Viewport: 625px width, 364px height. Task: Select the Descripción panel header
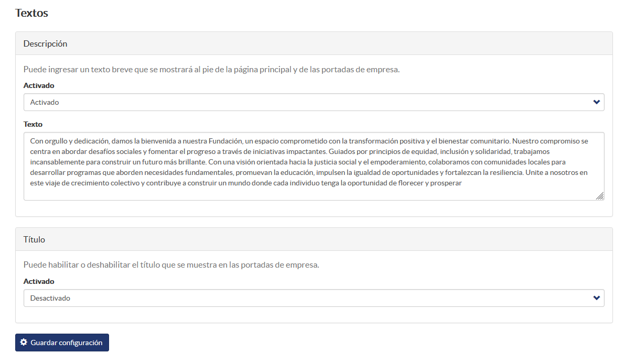tap(314, 43)
